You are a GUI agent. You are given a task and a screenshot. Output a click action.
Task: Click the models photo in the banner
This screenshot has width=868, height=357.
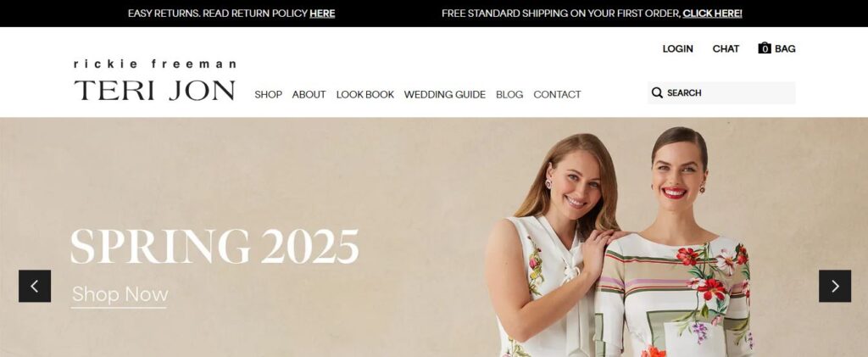[620, 242]
